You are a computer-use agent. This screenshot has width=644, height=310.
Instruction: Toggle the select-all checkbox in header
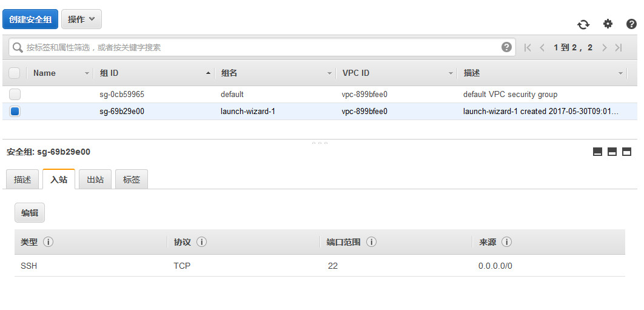tap(15, 73)
